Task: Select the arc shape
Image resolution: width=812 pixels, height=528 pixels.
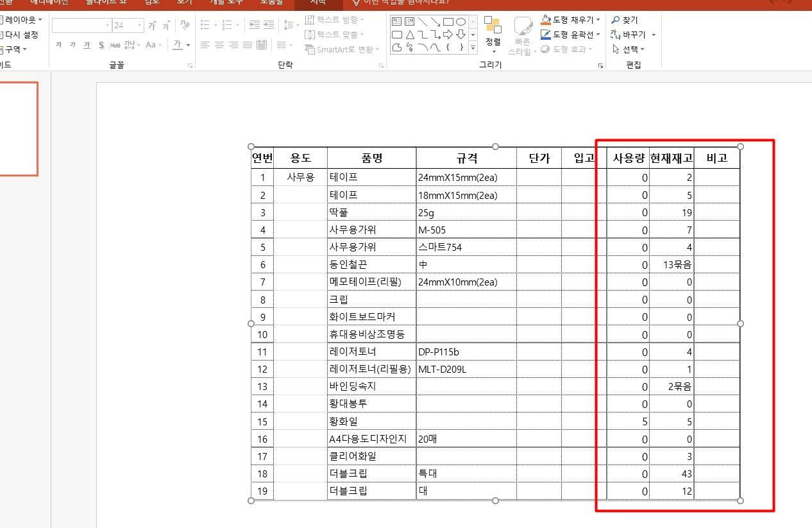Action: click(423, 47)
